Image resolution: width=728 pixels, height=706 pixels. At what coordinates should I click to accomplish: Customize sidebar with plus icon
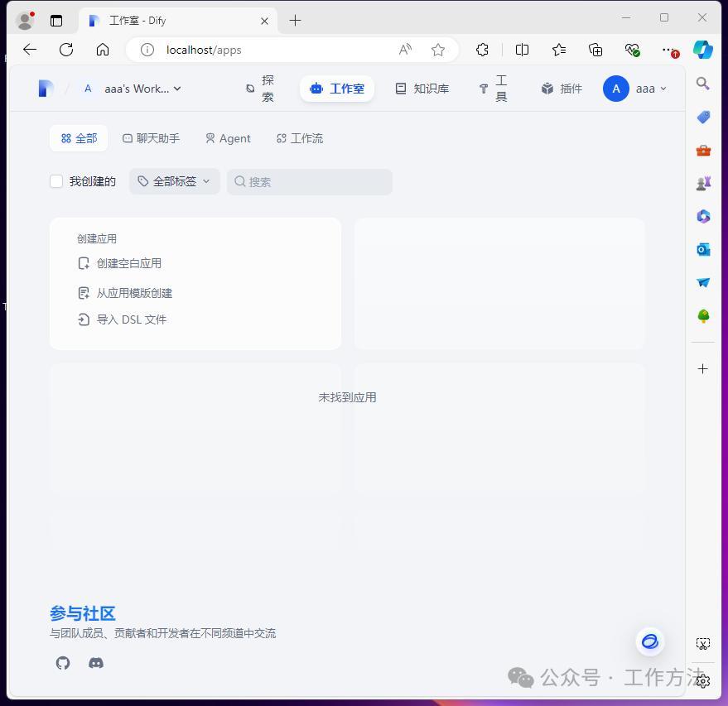click(x=703, y=369)
